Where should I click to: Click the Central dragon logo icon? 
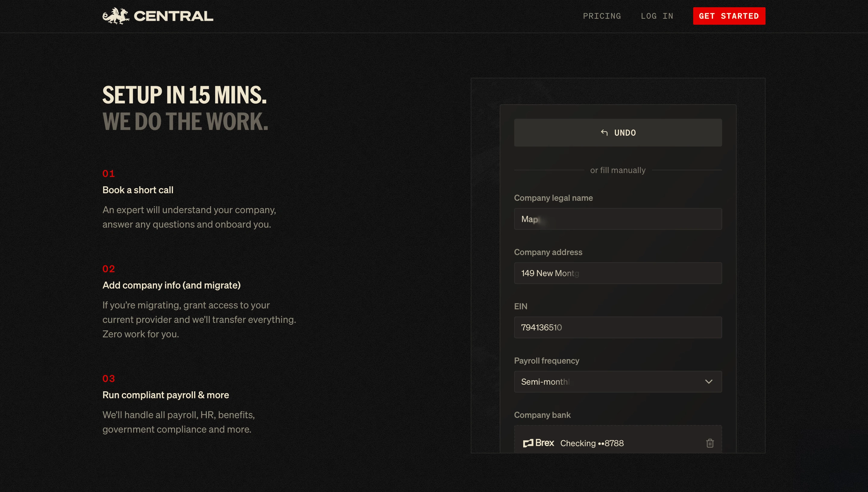115,16
